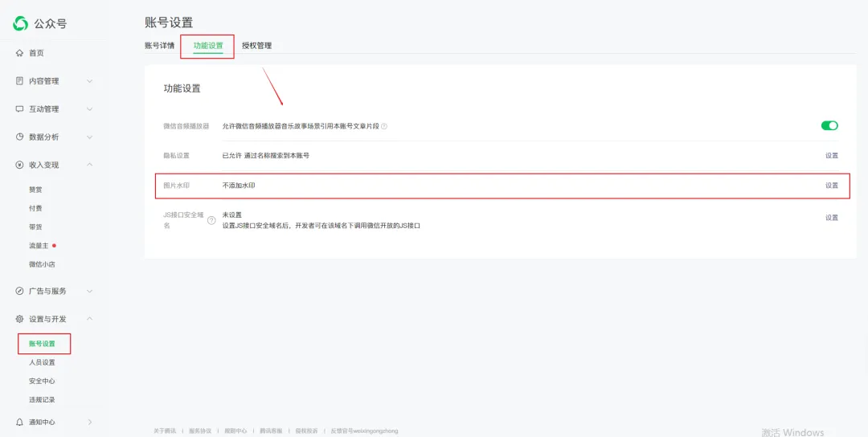The height and width of the screenshot is (437, 868).
Task: Toggle off the 微信音频播放器 switch
Action: (829, 125)
